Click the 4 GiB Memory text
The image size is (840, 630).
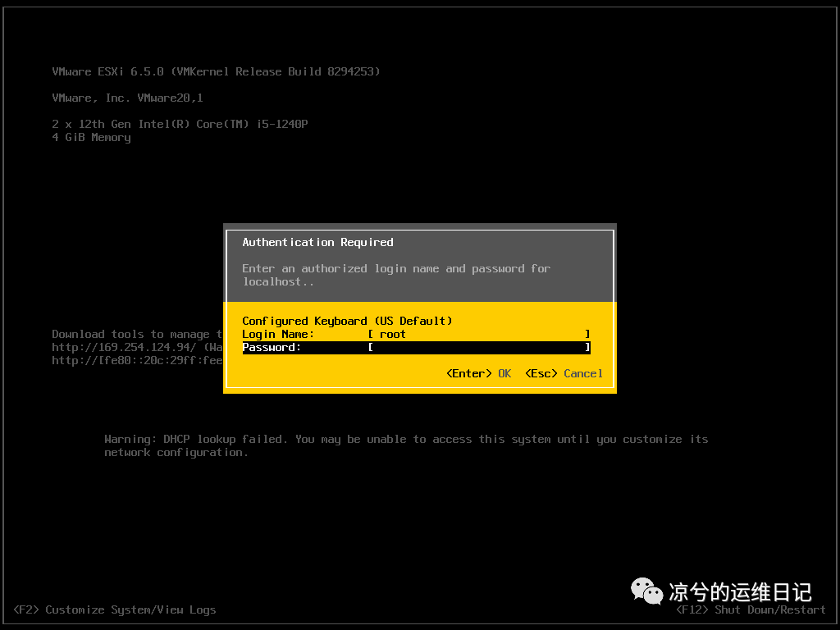pyautogui.click(x=91, y=137)
